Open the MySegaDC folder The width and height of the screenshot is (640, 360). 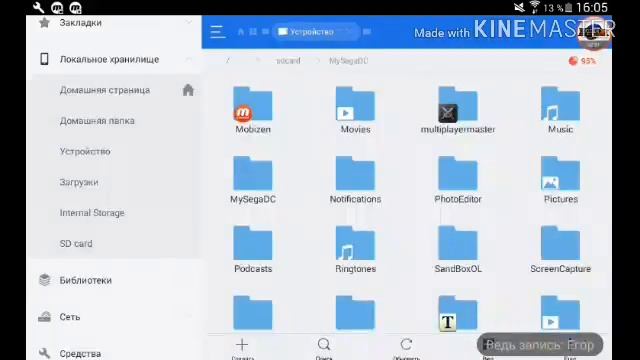point(253,180)
